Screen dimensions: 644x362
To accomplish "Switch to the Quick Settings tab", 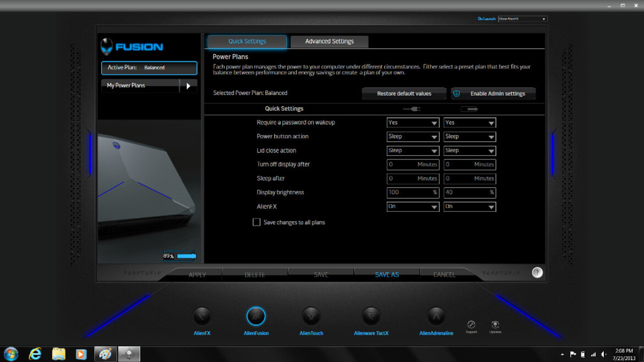I will tap(247, 41).
